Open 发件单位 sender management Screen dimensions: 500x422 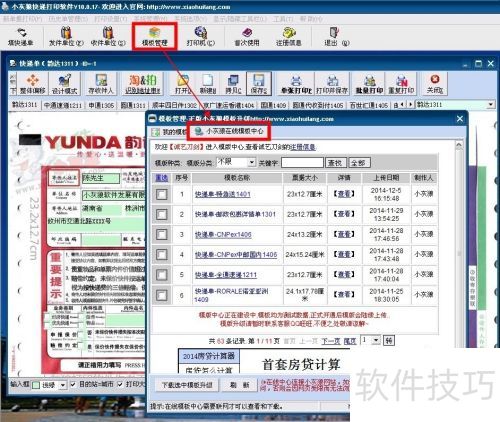pos(66,37)
